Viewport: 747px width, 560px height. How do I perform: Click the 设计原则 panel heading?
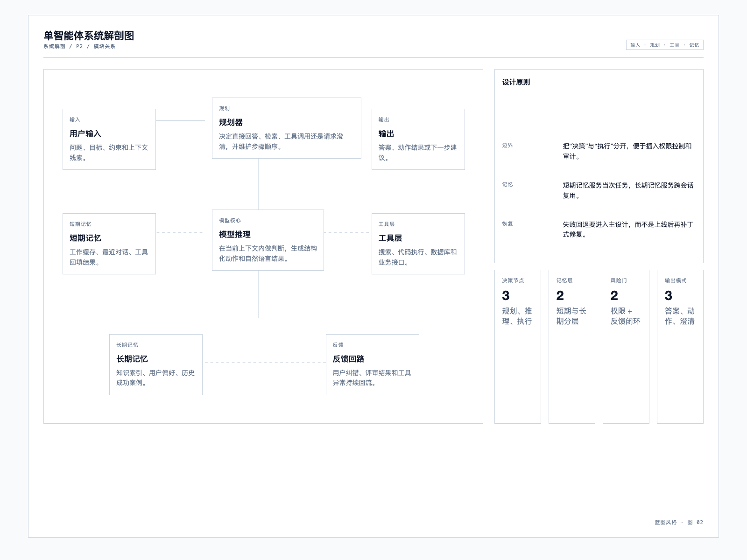[516, 82]
